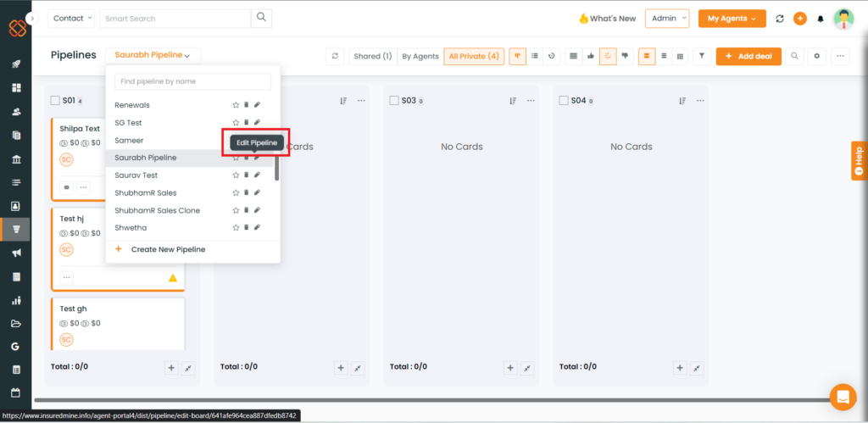The width and height of the screenshot is (868, 423).
Task: Open the Contact search type dropdown
Action: point(71,19)
